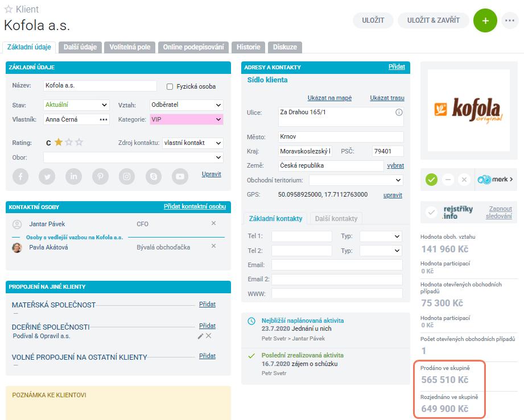Open the LinkedIn social profile icon
The height and width of the screenshot is (420, 524).
[x=73, y=176]
